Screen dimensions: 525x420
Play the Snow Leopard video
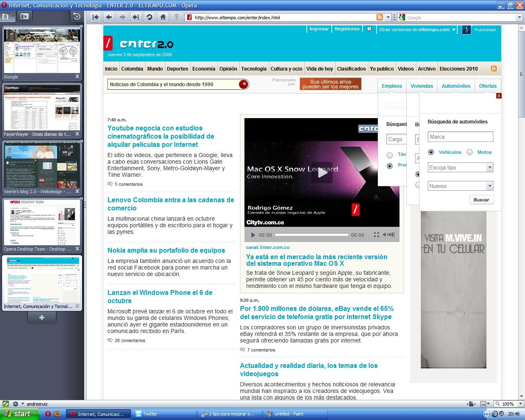click(x=322, y=173)
